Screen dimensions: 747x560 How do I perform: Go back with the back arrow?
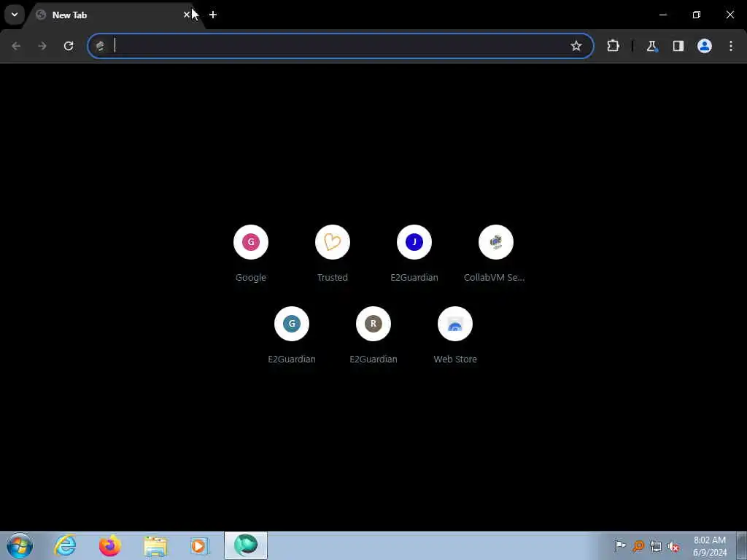[x=16, y=46]
